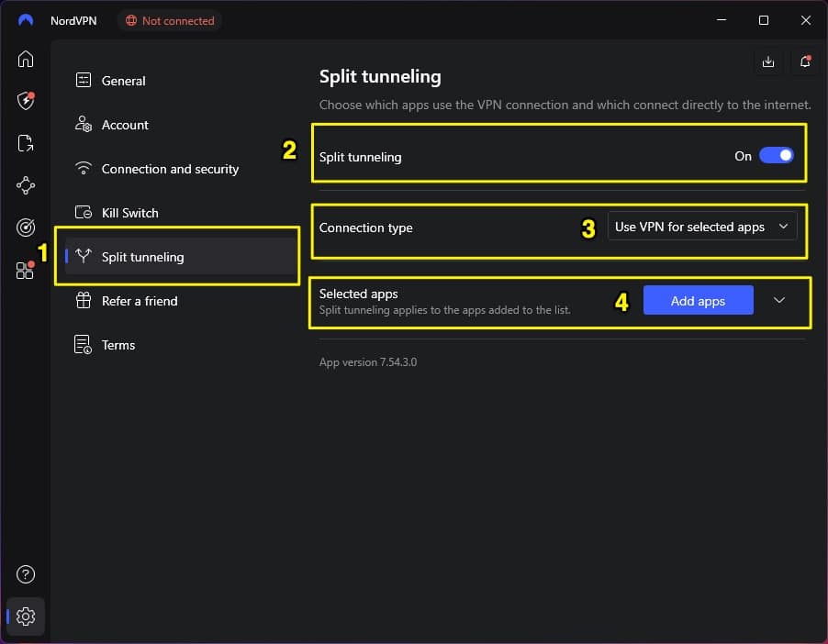Maximize the NordVPN window
Viewport: 828px width, 644px height.
tap(763, 20)
